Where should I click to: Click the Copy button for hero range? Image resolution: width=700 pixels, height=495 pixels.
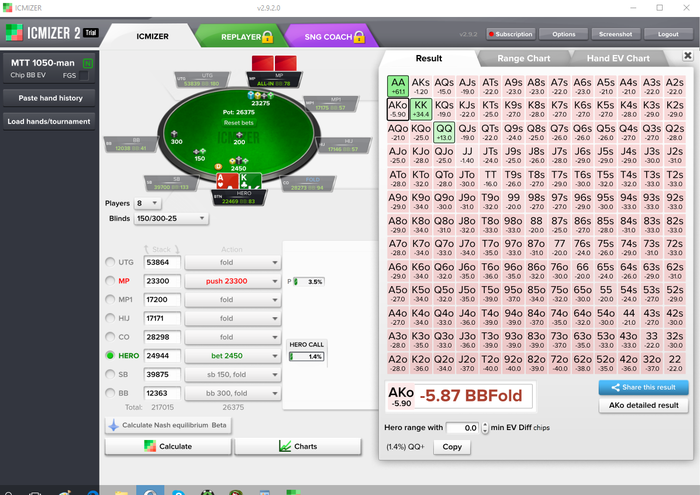coord(452,447)
